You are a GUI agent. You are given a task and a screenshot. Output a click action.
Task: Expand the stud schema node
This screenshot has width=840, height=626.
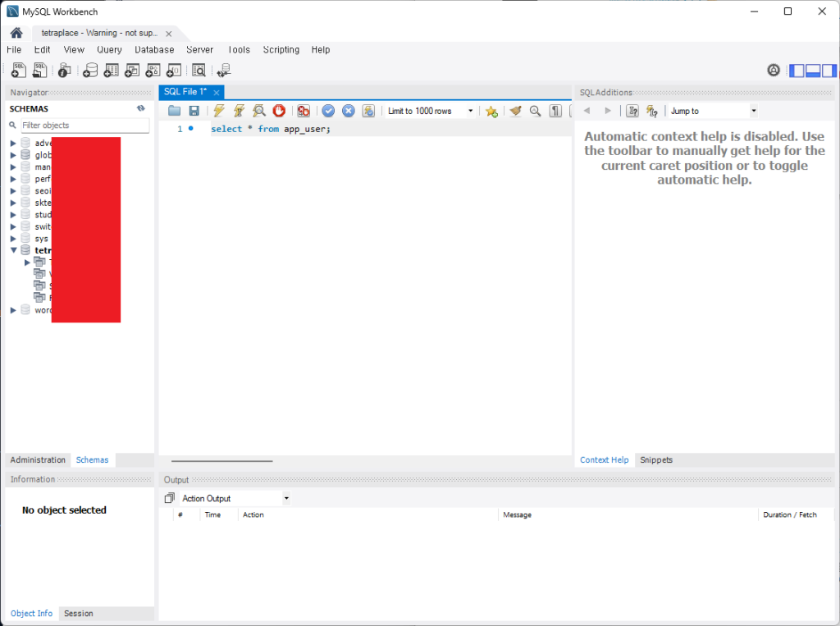tap(13, 214)
